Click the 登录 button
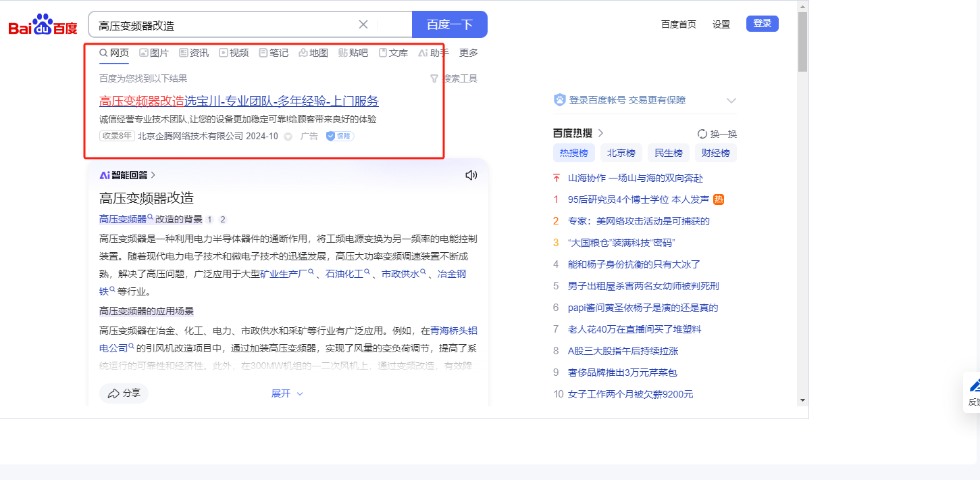 [x=762, y=24]
